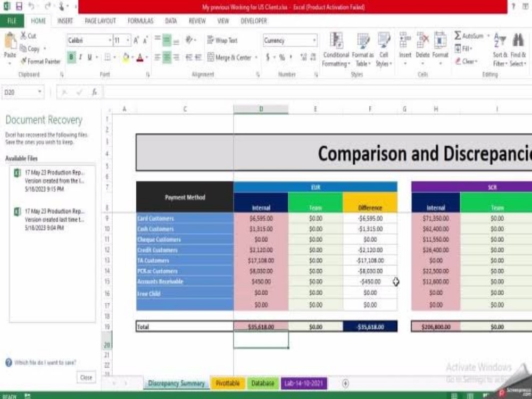Open the Help question mark icon
The width and height of the screenshot is (532, 399).
513,6
